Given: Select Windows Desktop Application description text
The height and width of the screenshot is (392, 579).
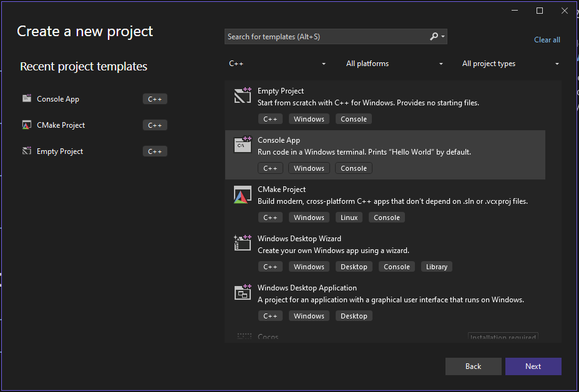Looking at the screenshot, I should pyautogui.click(x=391, y=300).
